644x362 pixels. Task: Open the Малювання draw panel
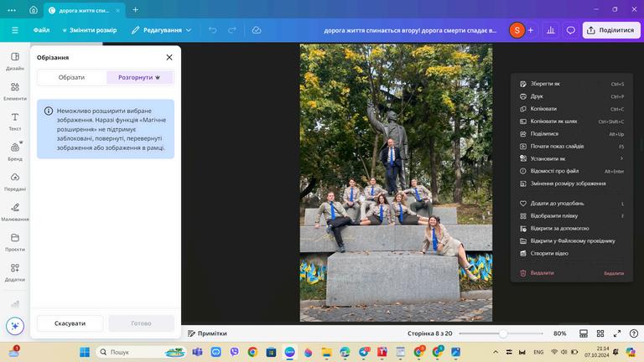pyautogui.click(x=15, y=212)
